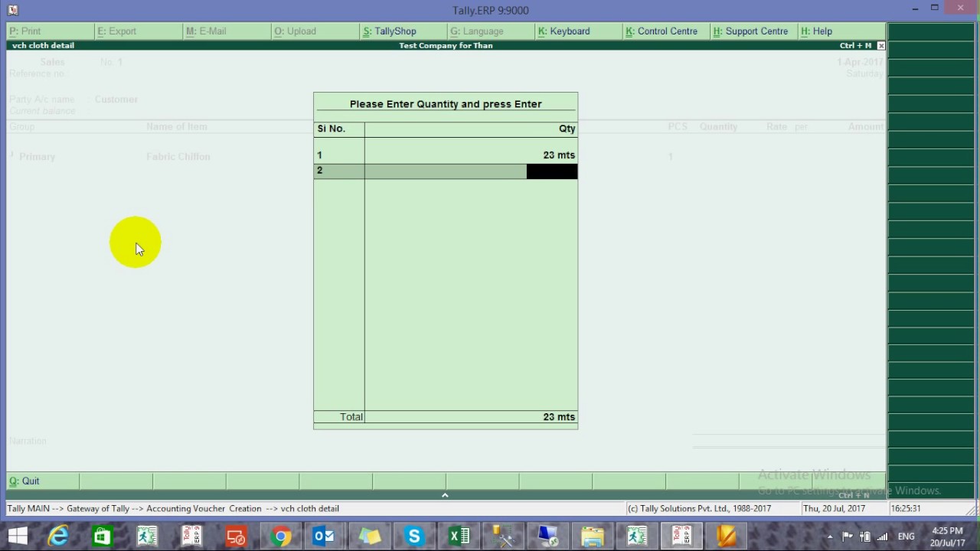Viewport: 980px width, 551px height.
Task: Launch Internet Explorer from the taskbar
Action: [x=58, y=536]
